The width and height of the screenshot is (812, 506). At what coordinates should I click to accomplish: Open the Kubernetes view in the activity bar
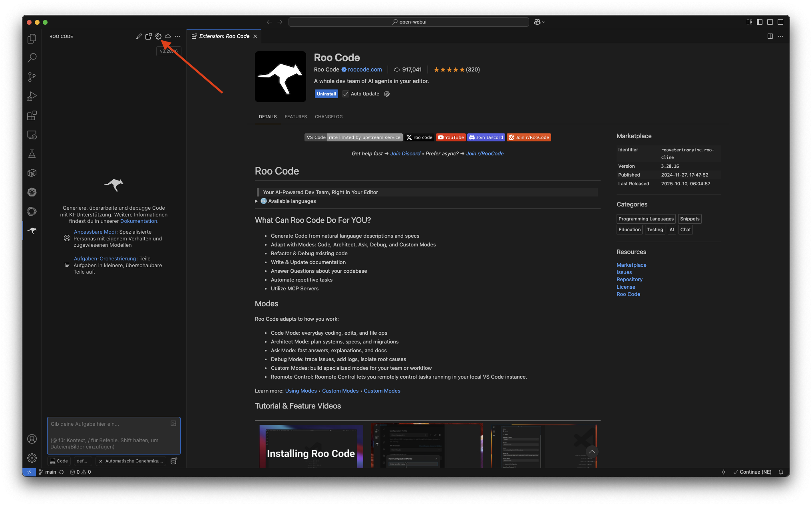tap(32, 192)
